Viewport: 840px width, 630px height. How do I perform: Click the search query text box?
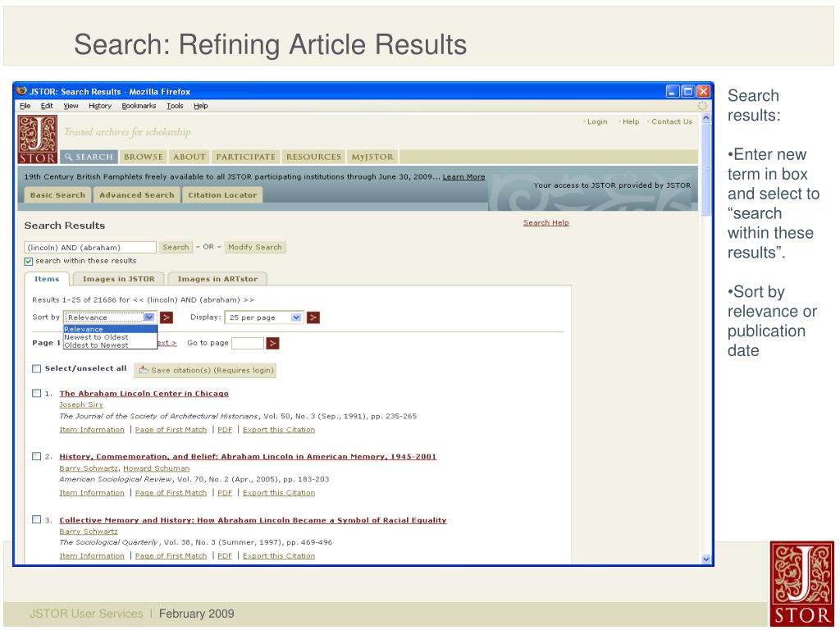point(90,248)
